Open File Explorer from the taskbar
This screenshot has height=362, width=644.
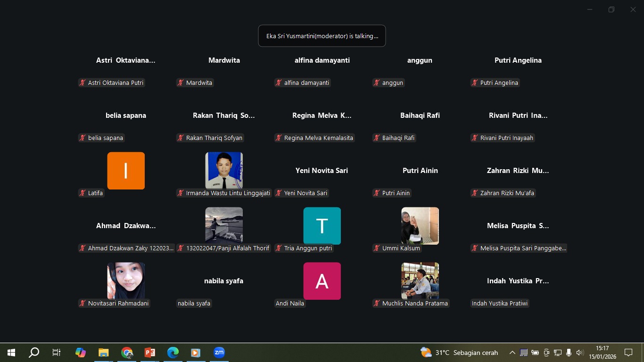click(x=104, y=353)
